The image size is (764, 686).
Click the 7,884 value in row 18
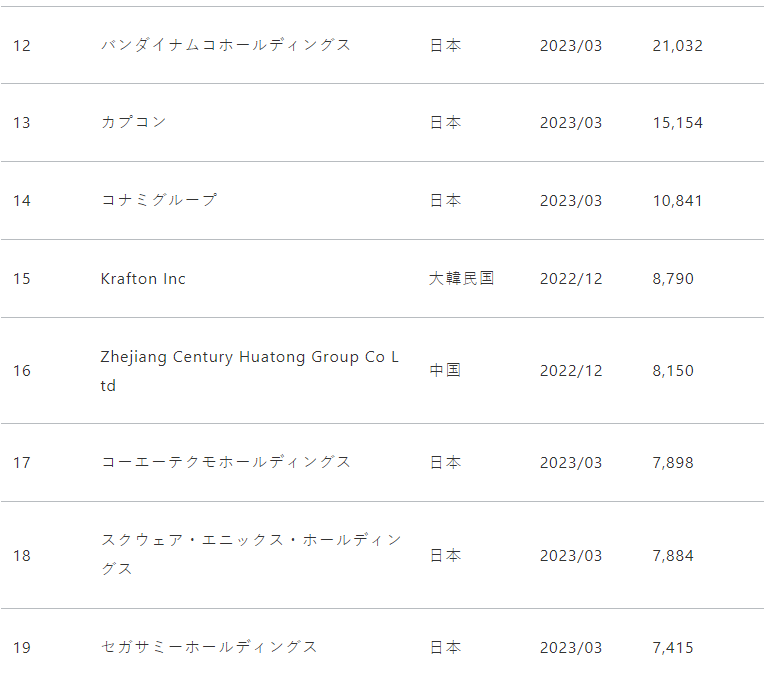point(673,556)
